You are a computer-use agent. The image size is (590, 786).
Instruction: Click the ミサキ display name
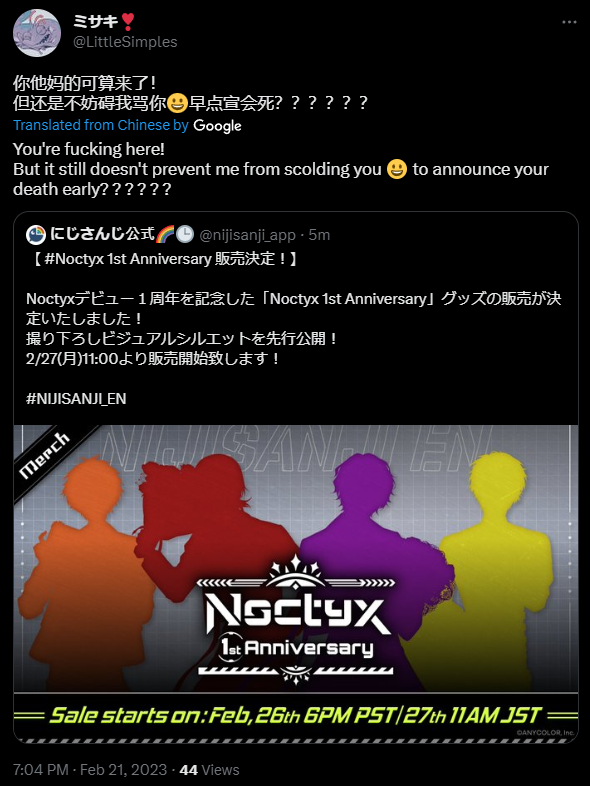coord(96,21)
